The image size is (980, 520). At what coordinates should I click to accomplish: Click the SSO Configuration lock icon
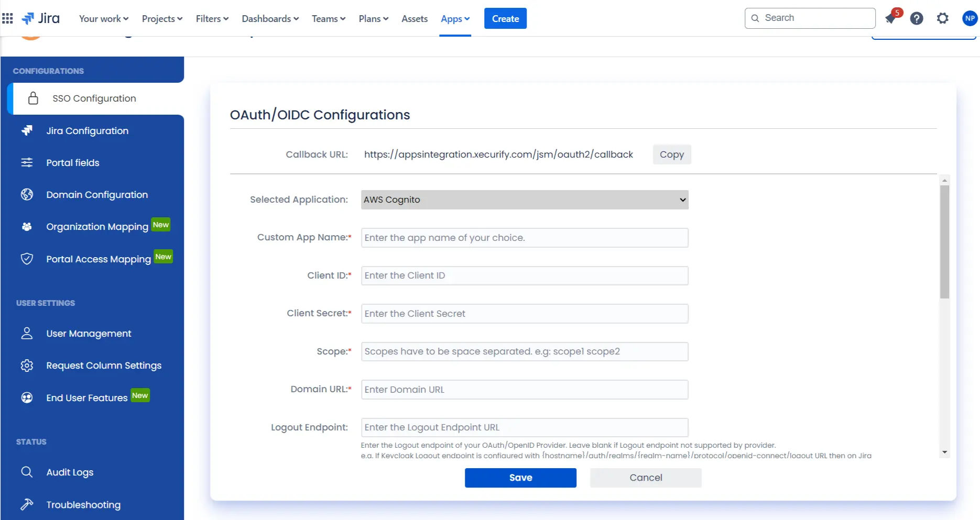(x=33, y=98)
